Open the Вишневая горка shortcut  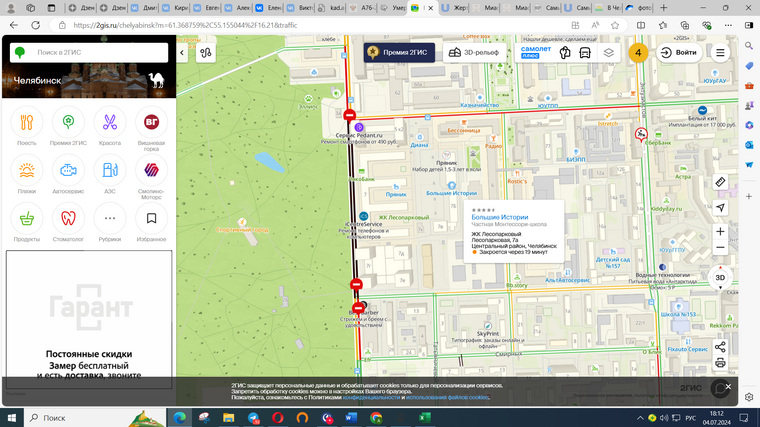[151, 129]
